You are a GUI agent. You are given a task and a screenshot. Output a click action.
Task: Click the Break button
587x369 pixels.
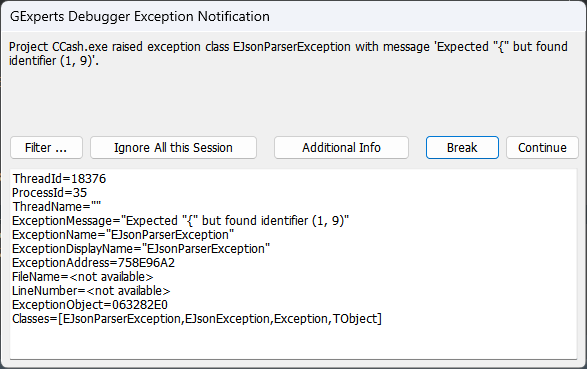tap(462, 147)
